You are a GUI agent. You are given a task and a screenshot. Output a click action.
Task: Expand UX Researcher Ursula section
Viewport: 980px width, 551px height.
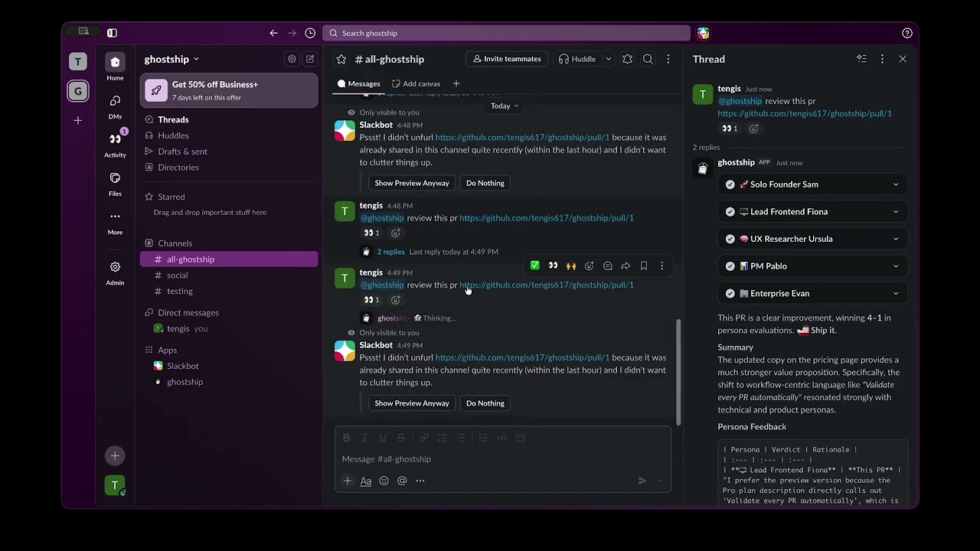pyautogui.click(x=813, y=239)
